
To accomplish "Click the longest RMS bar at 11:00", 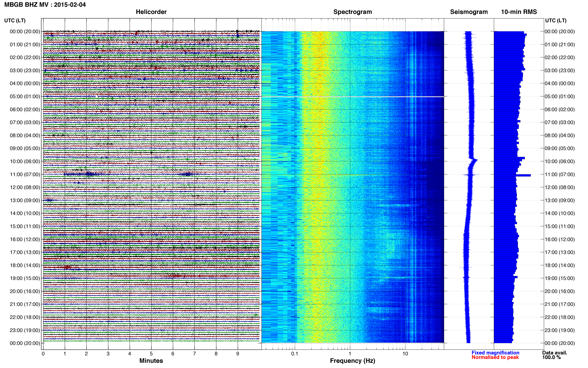I will pos(512,175).
